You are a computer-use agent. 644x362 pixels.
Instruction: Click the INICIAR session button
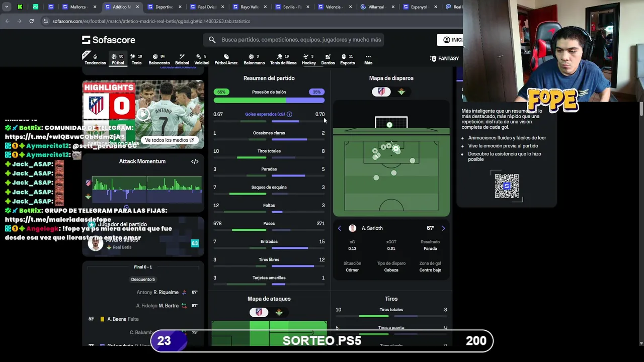point(451,40)
